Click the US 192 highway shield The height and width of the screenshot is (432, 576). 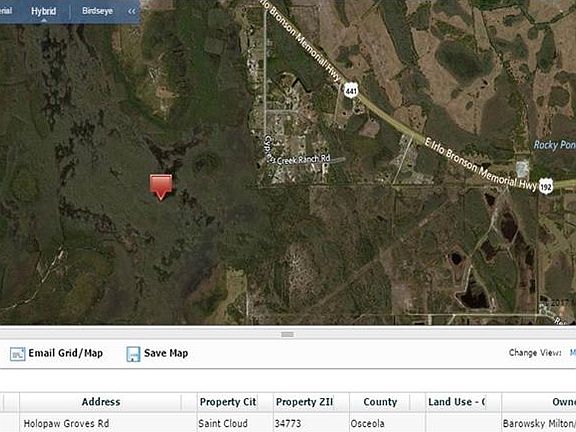[546, 187]
